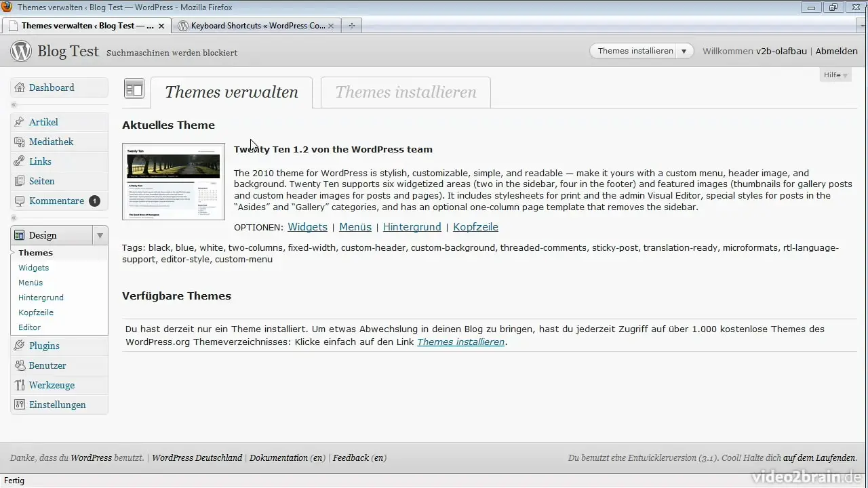This screenshot has width=868, height=488.
Task: Click the Dashboard house icon in the sidebar
Action: tap(20, 87)
